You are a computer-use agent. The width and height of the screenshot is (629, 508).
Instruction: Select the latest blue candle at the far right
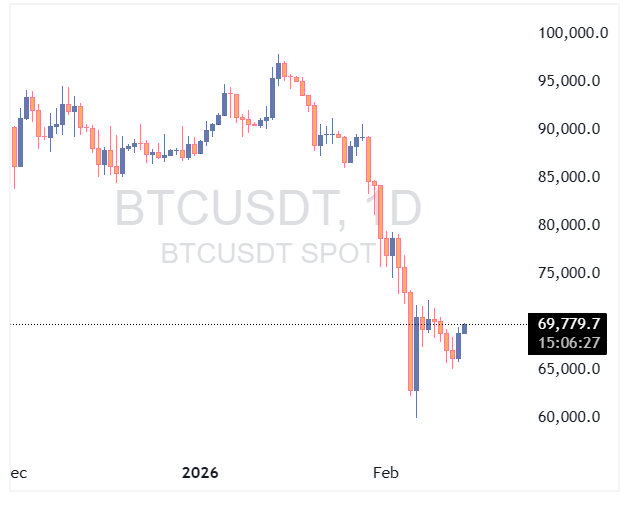tap(465, 328)
